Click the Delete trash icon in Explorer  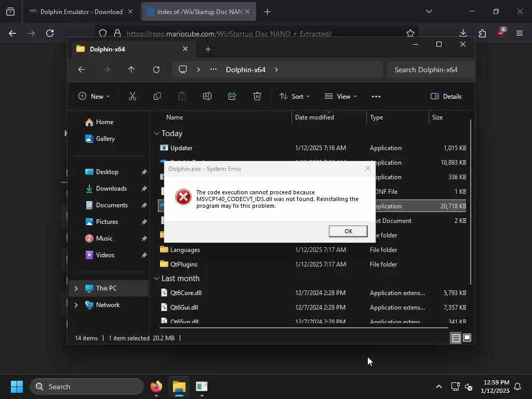[x=257, y=96]
